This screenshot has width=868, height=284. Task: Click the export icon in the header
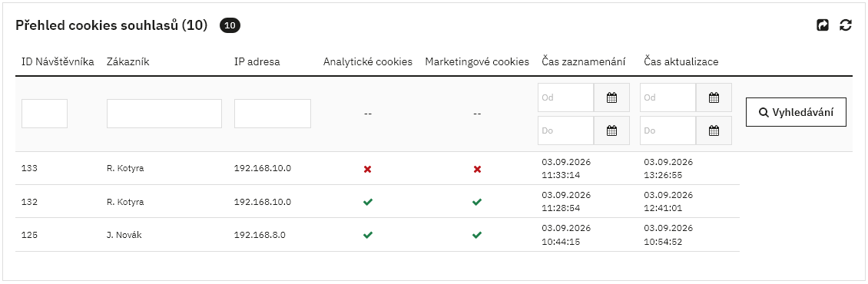823,25
